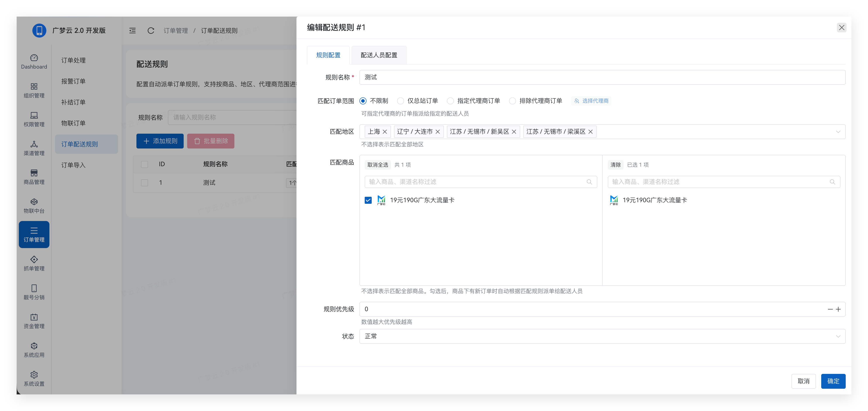This screenshot has width=868, height=411.
Task: Select 仅总站订单 radio option
Action: pyautogui.click(x=400, y=101)
